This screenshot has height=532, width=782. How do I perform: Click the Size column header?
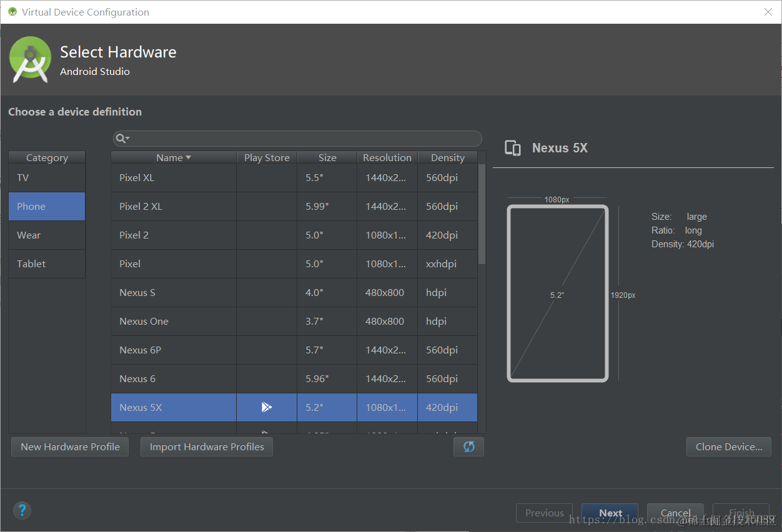pyautogui.click(x=327, y=157)
